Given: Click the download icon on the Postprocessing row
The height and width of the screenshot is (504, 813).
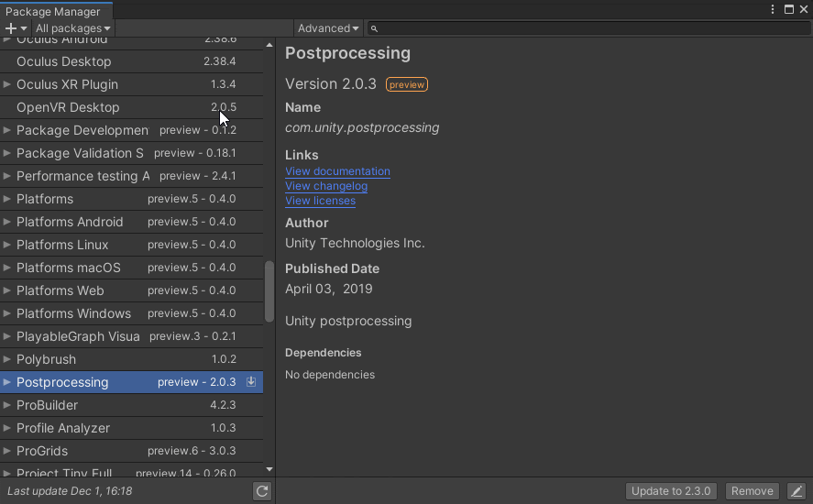Looking at the screenshot, I should [251, 381].
